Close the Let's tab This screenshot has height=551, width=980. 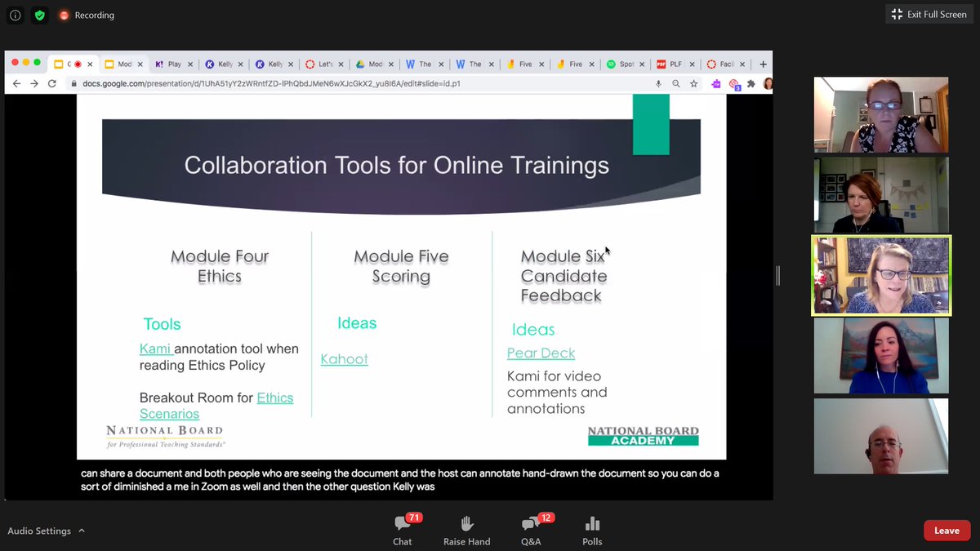pos(342,64)
